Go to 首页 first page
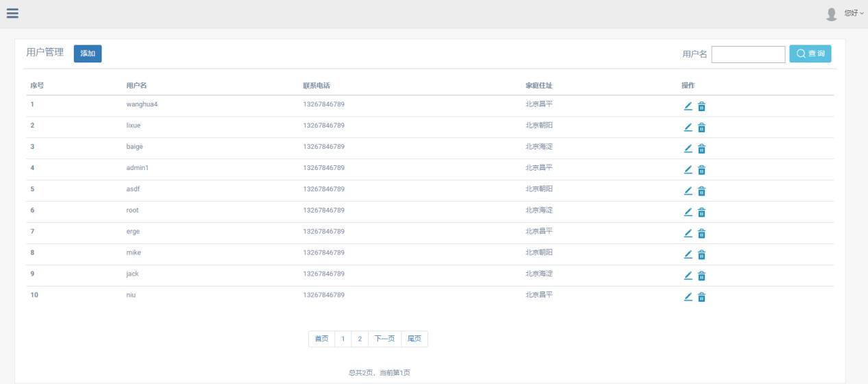 coord(321,339)
